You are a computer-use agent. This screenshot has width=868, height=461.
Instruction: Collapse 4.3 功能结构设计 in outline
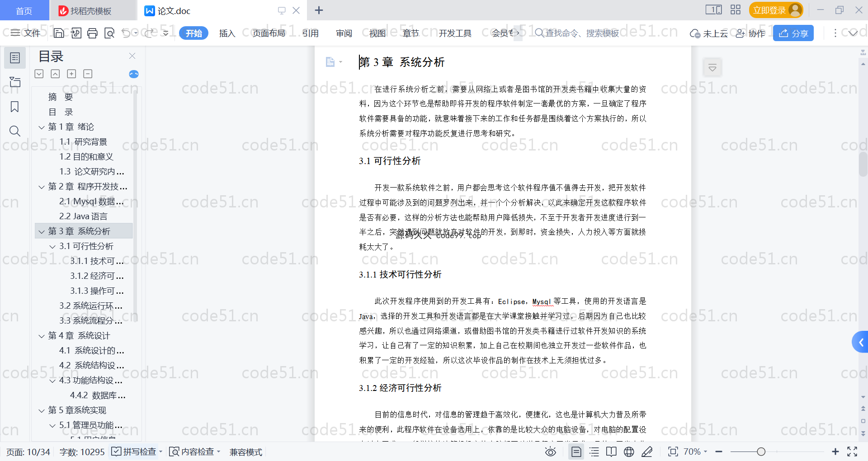click(x=52, y=381)
